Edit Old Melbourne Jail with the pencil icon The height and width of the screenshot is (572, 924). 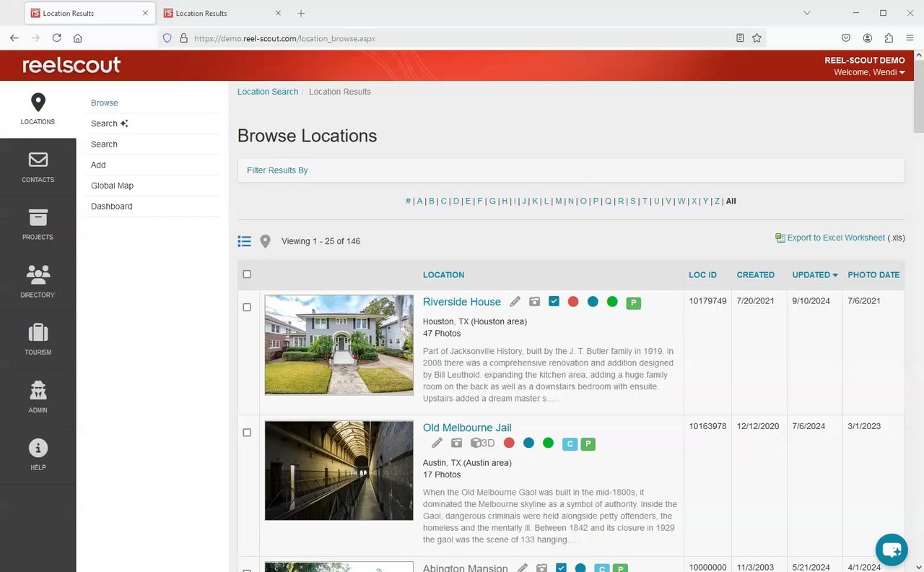(x=437, y=443)
